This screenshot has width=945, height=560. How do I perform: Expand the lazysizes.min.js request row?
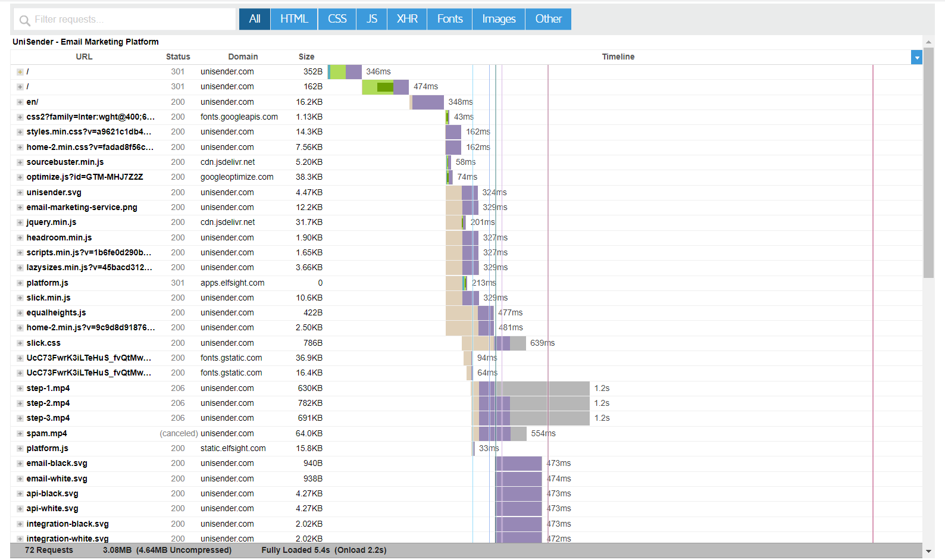point(20,268)
